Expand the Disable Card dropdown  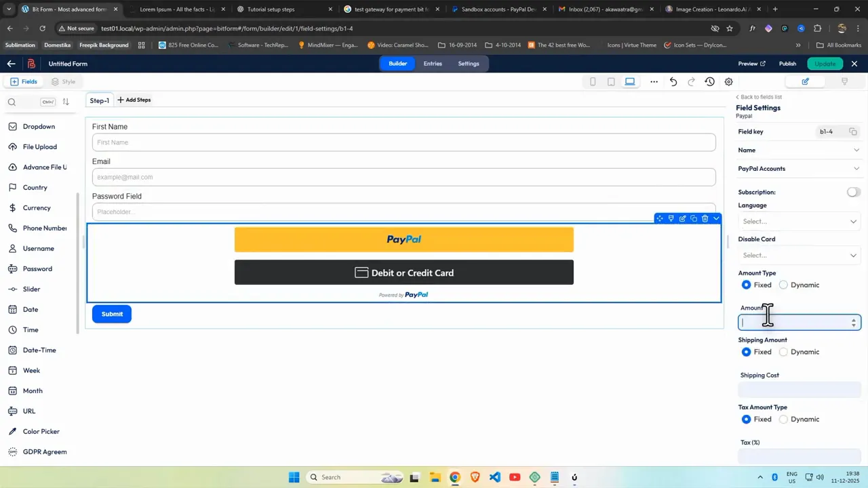tap(799, 255)
